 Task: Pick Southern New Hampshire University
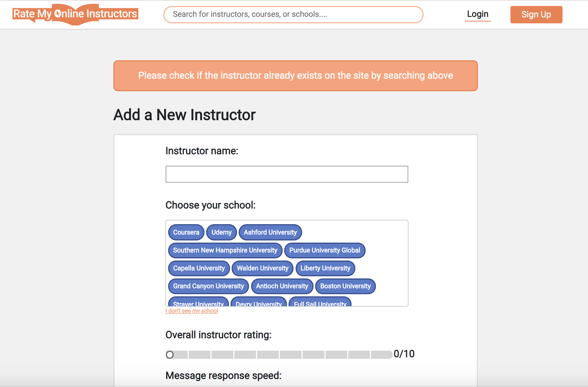tap(225, 250)
